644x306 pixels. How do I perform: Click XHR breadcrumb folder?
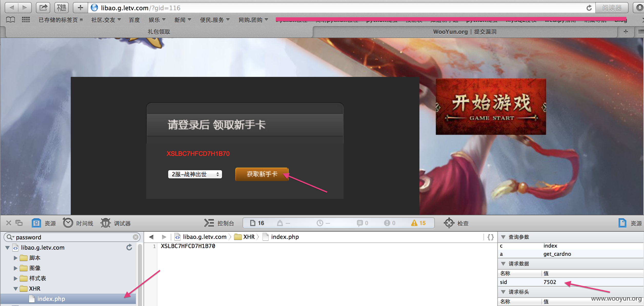coord(244,237)
